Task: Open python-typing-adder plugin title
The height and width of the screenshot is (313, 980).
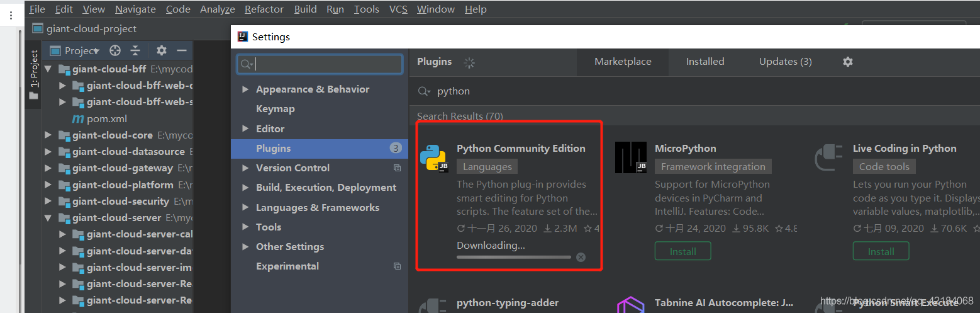Action: tap(508, 303)
